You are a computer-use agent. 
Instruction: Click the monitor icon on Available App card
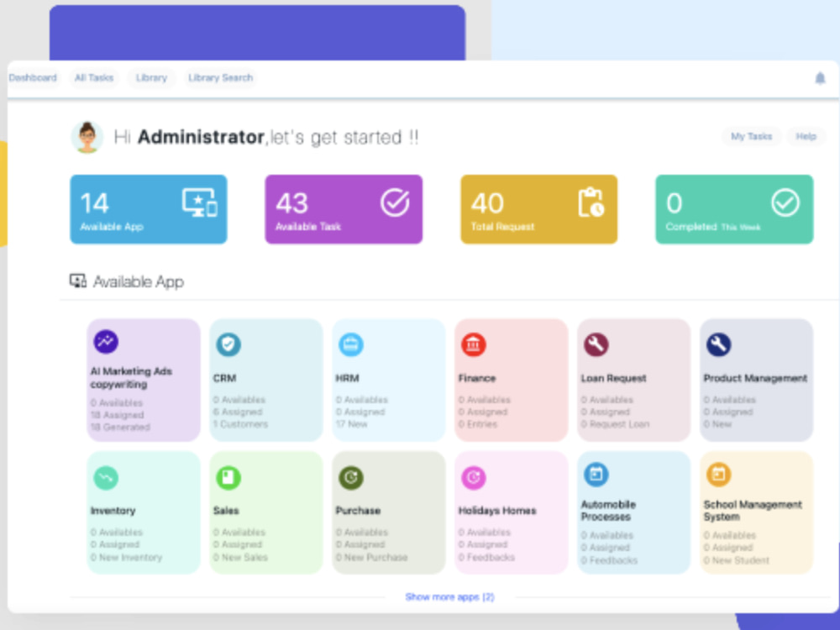point(199,202)
